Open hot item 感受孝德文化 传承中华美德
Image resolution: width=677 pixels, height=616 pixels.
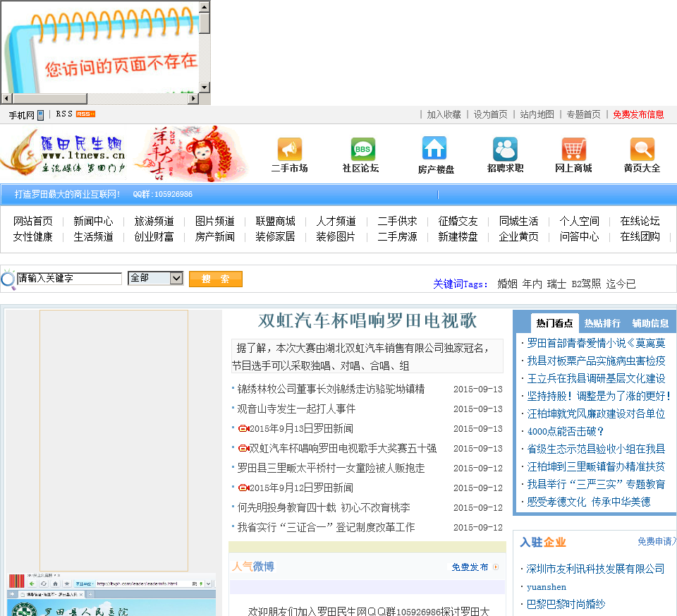(x=588, y=502)
